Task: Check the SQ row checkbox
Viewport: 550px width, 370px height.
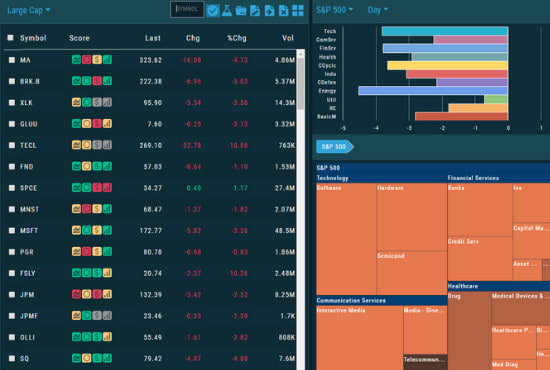Action: (12, 358)
